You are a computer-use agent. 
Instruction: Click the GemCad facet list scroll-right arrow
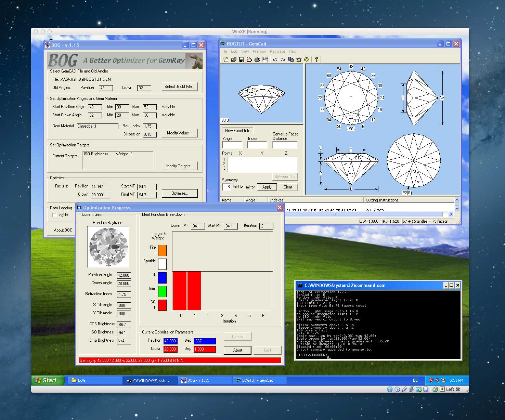451,214
